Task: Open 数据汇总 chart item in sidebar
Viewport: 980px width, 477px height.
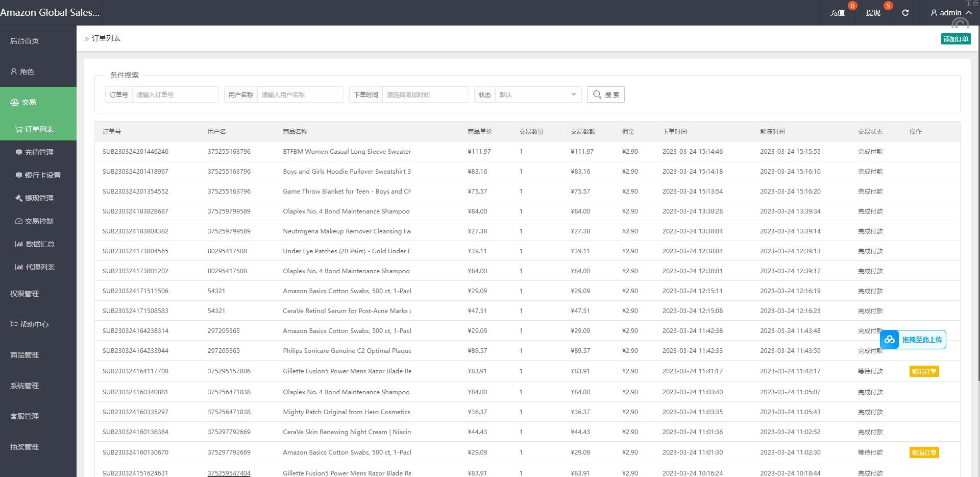Action: pos(39,244)
